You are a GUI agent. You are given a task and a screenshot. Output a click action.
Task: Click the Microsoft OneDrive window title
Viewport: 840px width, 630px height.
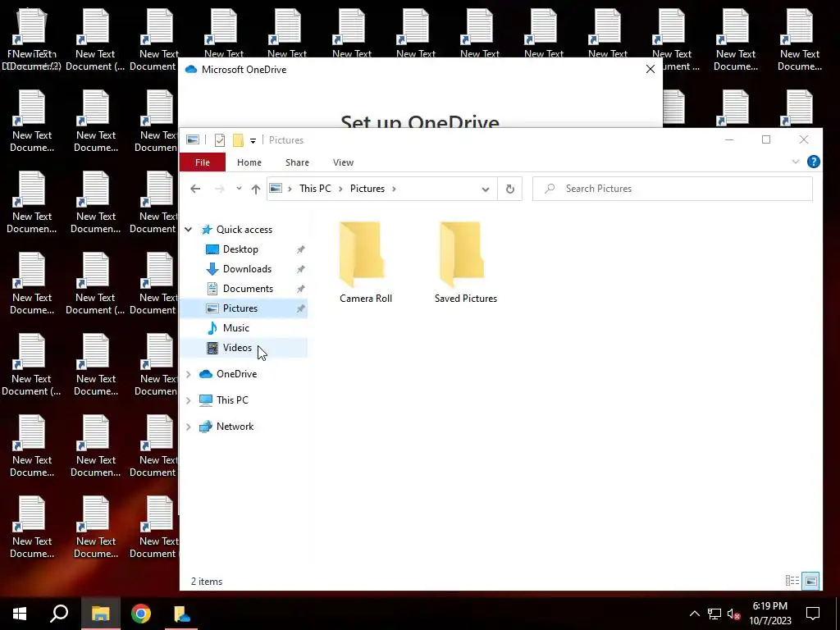pos(244,70)
